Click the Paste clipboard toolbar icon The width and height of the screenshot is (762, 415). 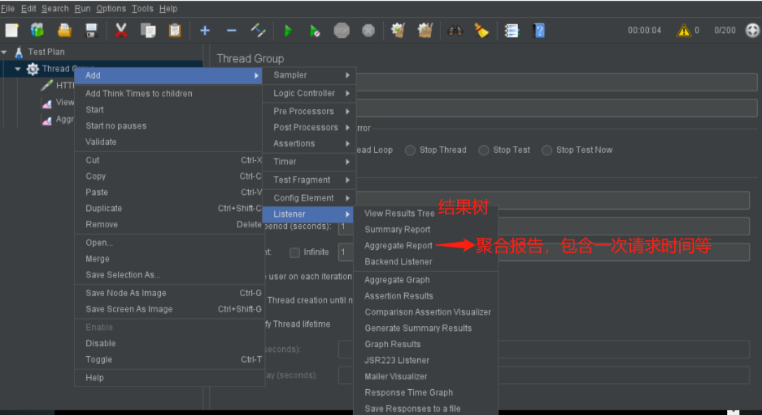[x=175, y=30]
